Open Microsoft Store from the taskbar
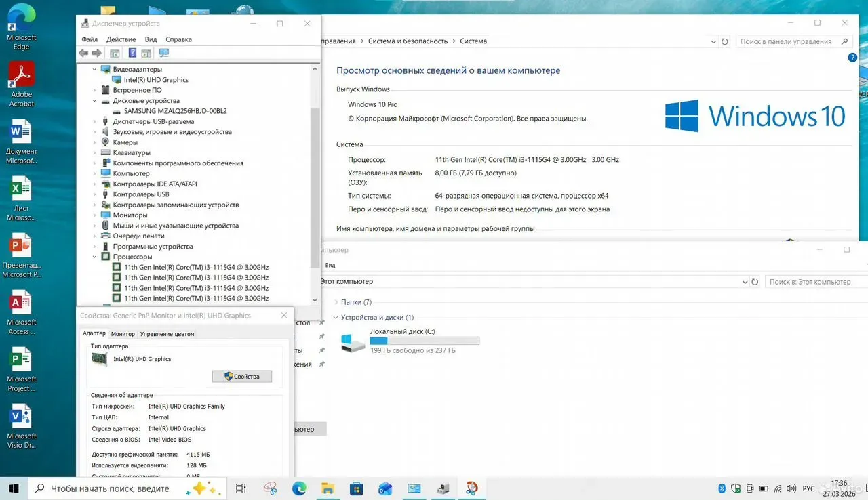 tap(357, 488)
